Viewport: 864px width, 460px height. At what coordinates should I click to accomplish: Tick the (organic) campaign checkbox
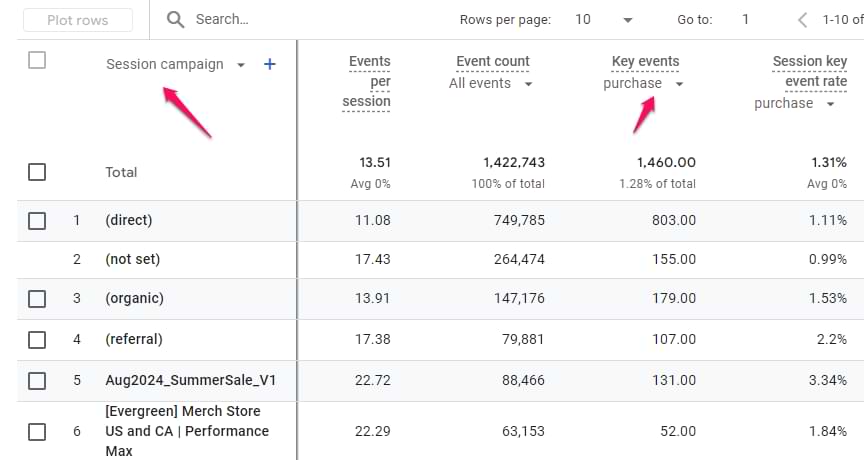[37, 299]
